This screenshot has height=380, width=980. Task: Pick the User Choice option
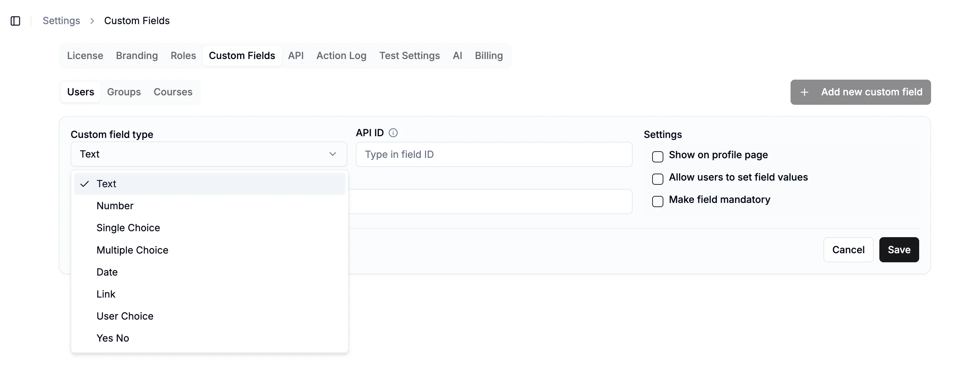[x=125, y=316]
